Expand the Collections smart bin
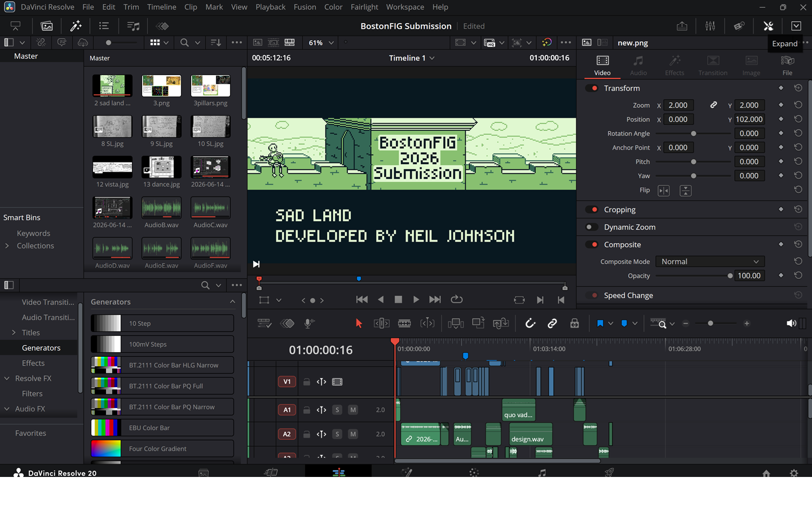 pos(7,246)
